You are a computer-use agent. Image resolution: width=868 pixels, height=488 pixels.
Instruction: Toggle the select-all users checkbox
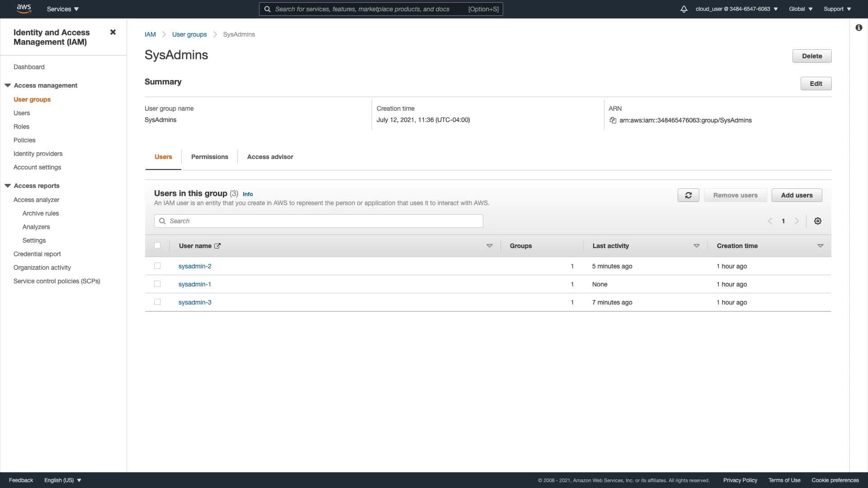click(x=157, y=245)
